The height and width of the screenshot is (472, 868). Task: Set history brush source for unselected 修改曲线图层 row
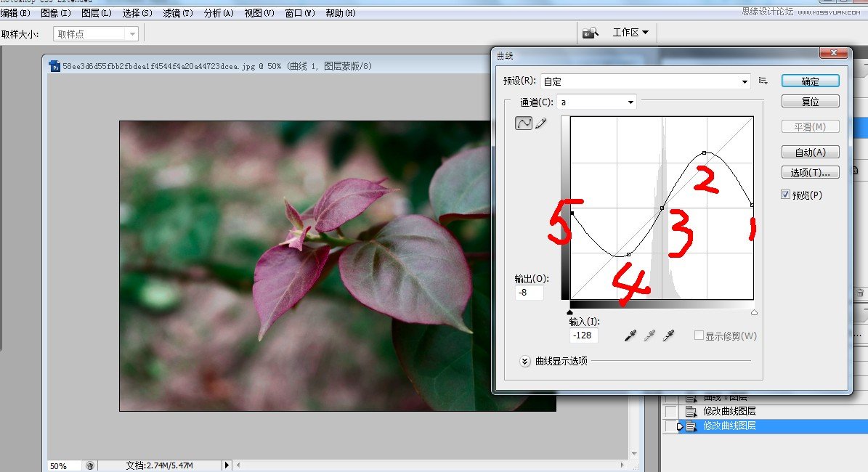pyautogui.click(x=671, y=411)
